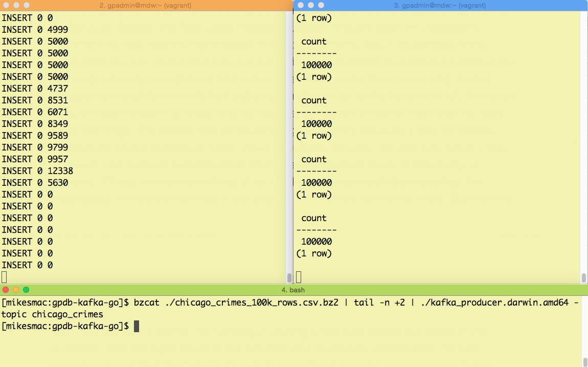Select the 'INSERT 0 5630' line
Image resolution: width=588 pixels, height=367 pixels.
coord(35,183)
